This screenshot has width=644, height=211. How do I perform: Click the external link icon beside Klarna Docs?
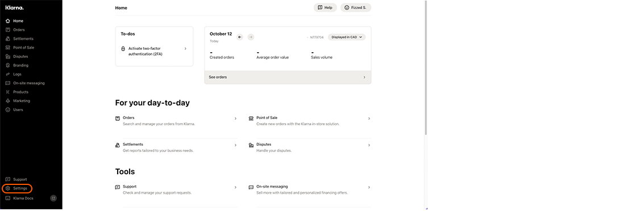tap(53, 199)
